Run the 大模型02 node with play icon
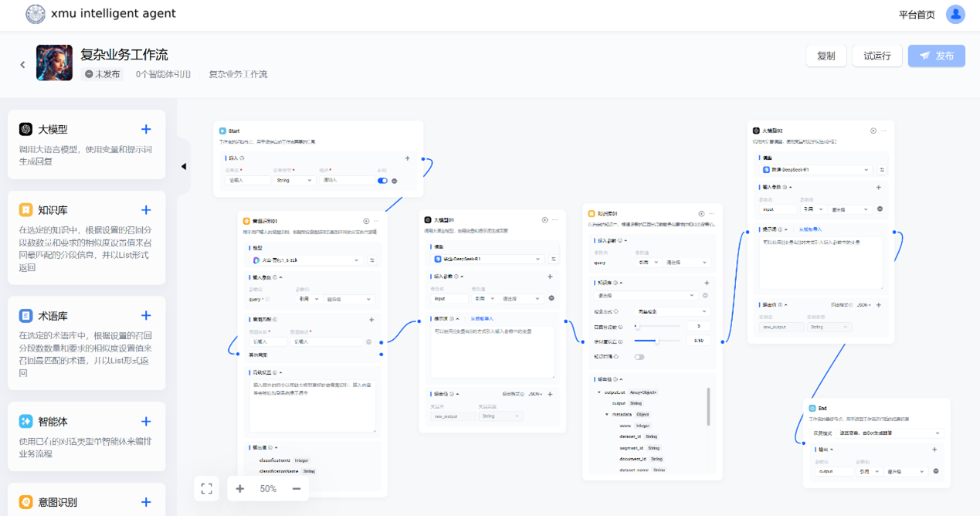Image resolution: width=980 pixels, height=516 pixels. pyautogui.click(x=873, y=131)
